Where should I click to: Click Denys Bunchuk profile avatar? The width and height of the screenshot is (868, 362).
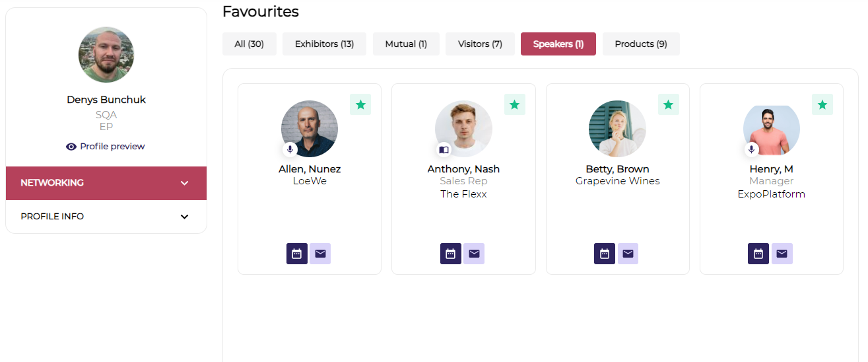[106, 55]
